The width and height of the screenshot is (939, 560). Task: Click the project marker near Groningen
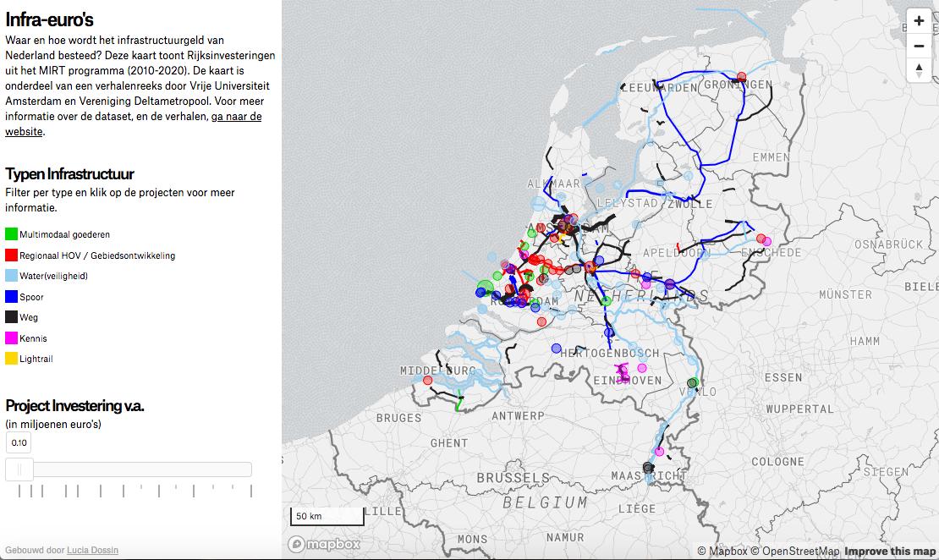pyautogui.click(x=742, y=77)
